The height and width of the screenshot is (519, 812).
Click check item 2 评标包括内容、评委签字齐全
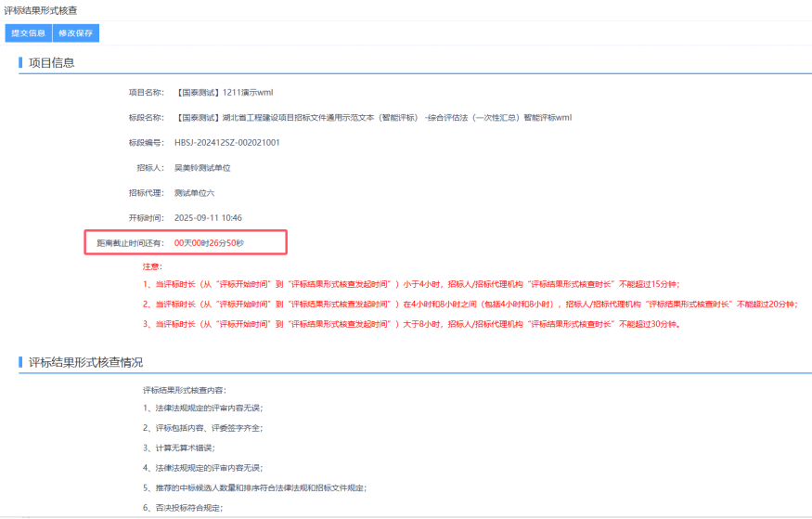click(202, 428)
